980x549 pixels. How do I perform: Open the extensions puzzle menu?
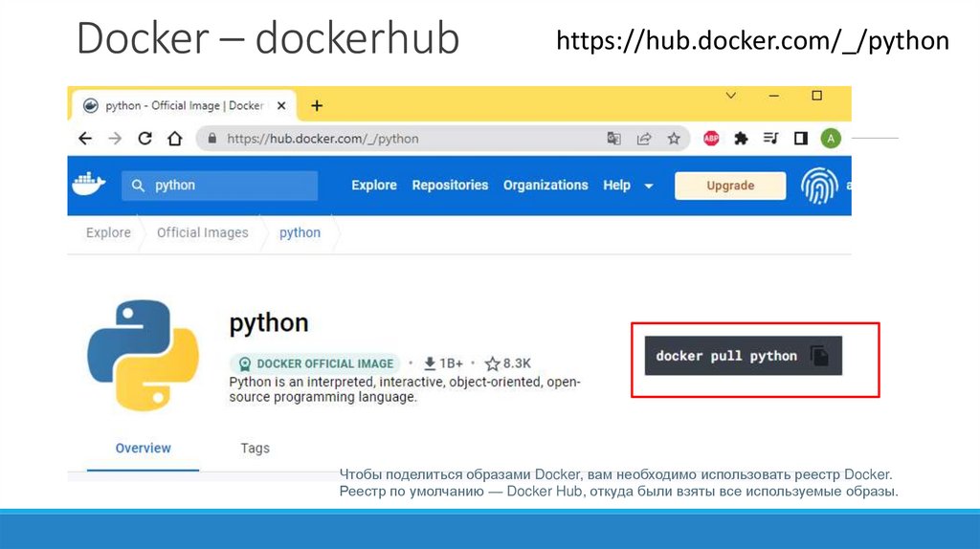741,139
